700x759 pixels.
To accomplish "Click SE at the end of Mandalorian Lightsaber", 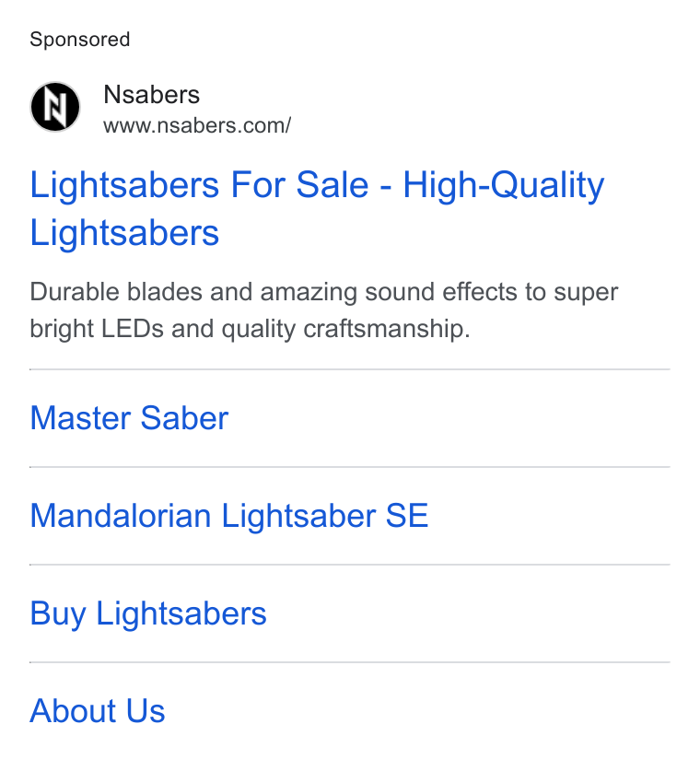I will (406, 516).
